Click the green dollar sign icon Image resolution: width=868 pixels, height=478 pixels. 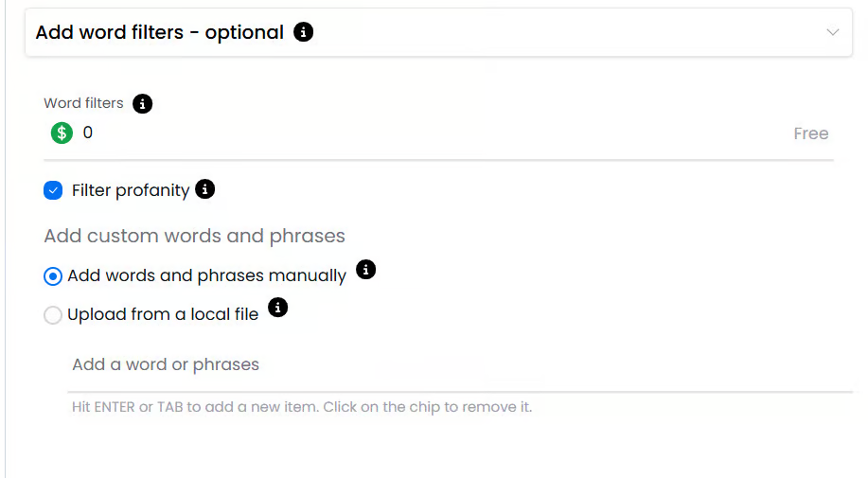coord(62,133)
